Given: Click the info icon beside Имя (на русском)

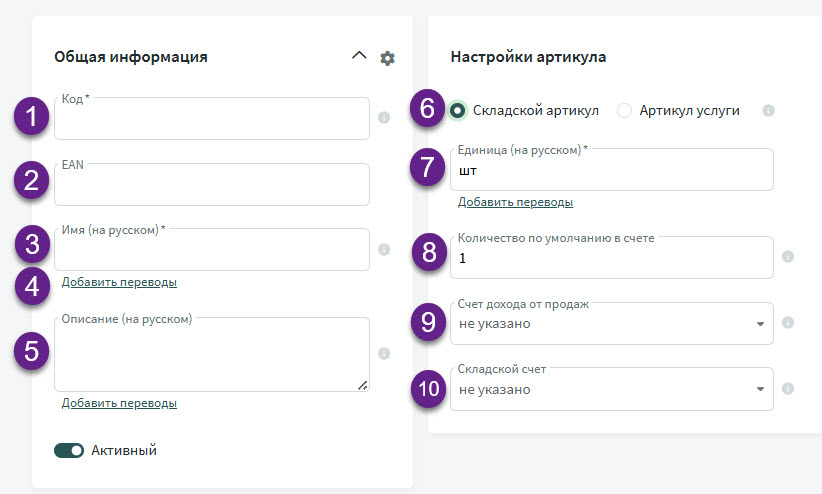Looking at the screenshot, I should pos(384,249).
